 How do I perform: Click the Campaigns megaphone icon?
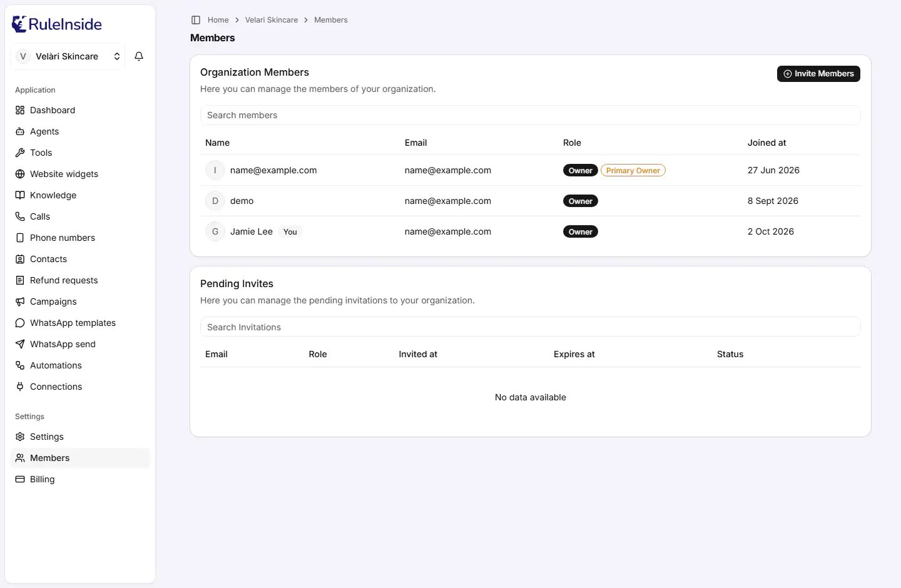(x=20, y=302)
